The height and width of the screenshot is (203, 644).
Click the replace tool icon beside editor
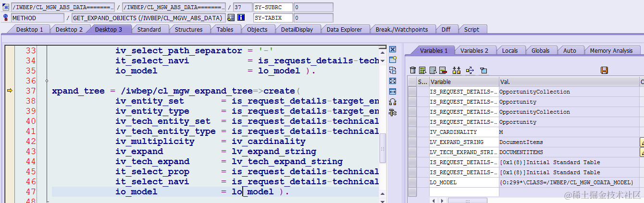pos(392,70)
